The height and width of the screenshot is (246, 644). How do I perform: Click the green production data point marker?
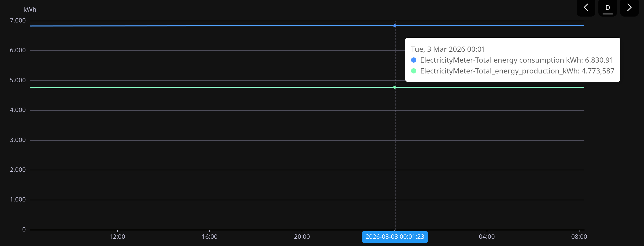pyautogui.click(x=395, y=87)
